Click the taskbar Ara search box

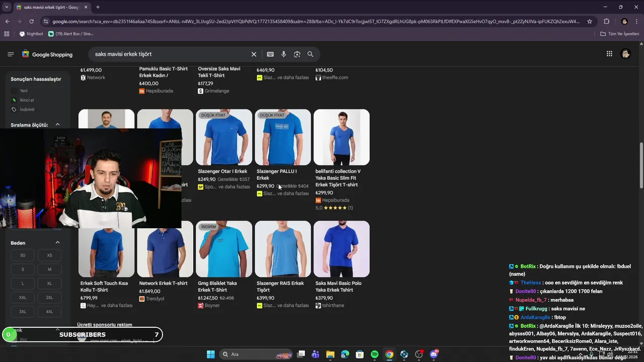[256, 354]
